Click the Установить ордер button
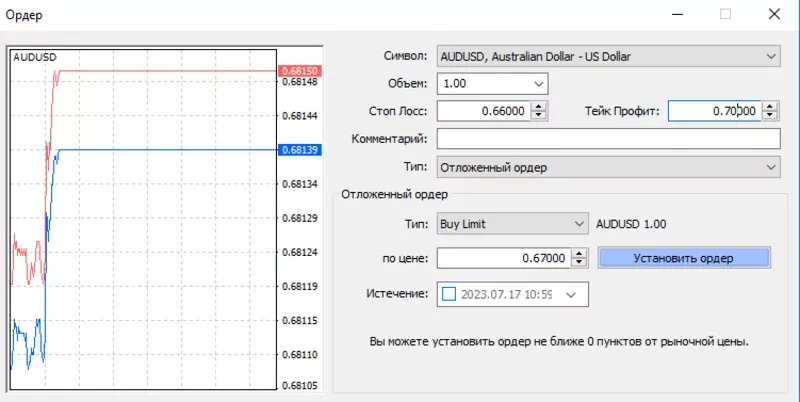 point(684,258)
